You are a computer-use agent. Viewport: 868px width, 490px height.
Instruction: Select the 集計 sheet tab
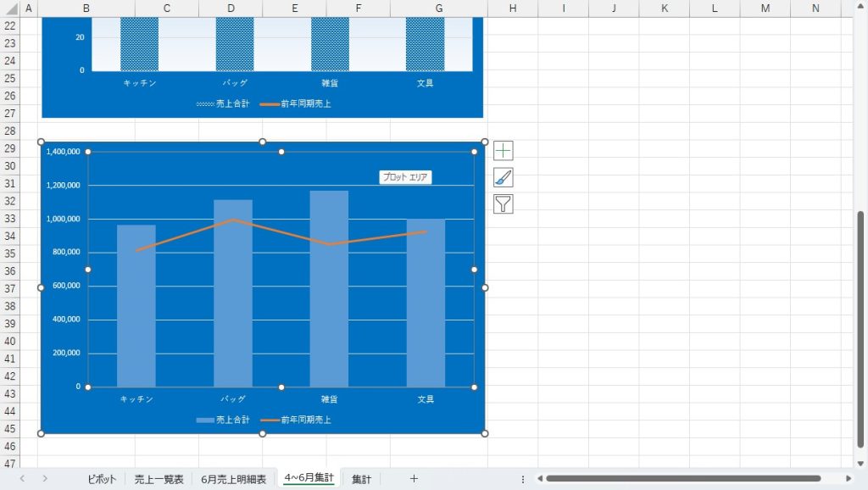[361, 479]
